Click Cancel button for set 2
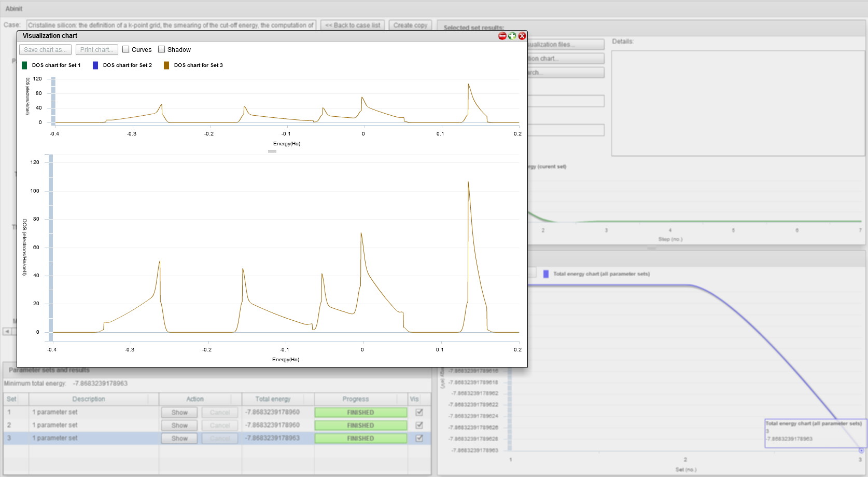Image resolution: width=868 pixels, height=477 pixels. 220,426
